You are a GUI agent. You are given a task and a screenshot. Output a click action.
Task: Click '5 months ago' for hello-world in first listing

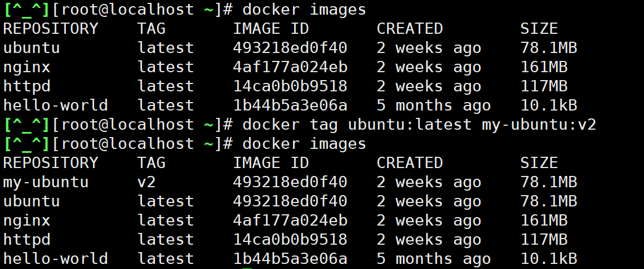pos(434,105)
